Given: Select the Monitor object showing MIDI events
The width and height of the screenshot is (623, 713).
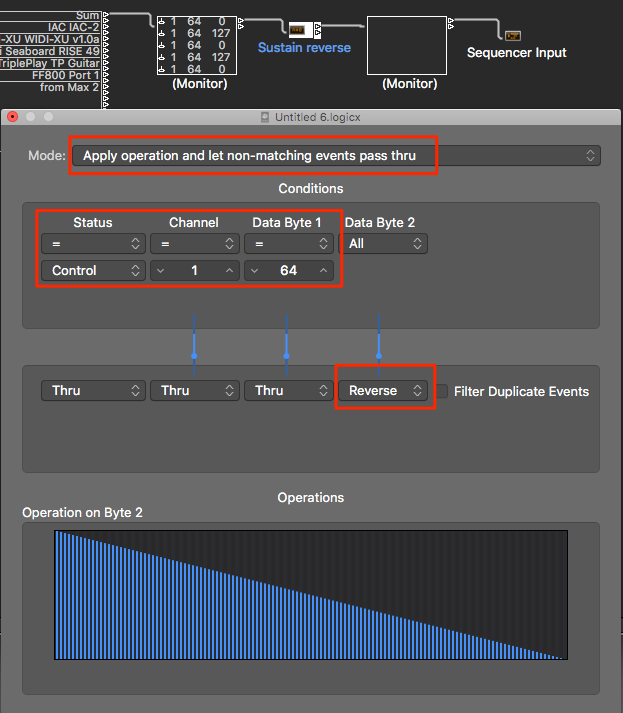Looking at the screenshot, I should click(198, 46).
